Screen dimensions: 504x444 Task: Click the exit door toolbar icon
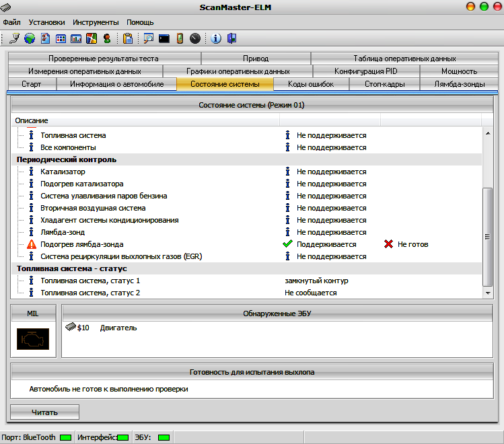(x=231, y=38)
